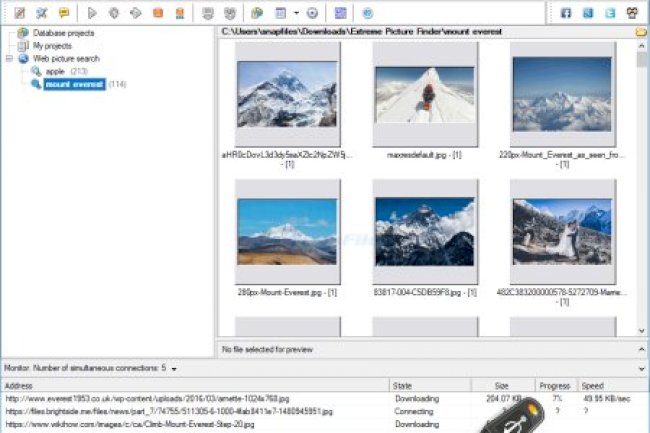Collapse the Web picture search tree node

pyautogui.click(x=8, y=59)
